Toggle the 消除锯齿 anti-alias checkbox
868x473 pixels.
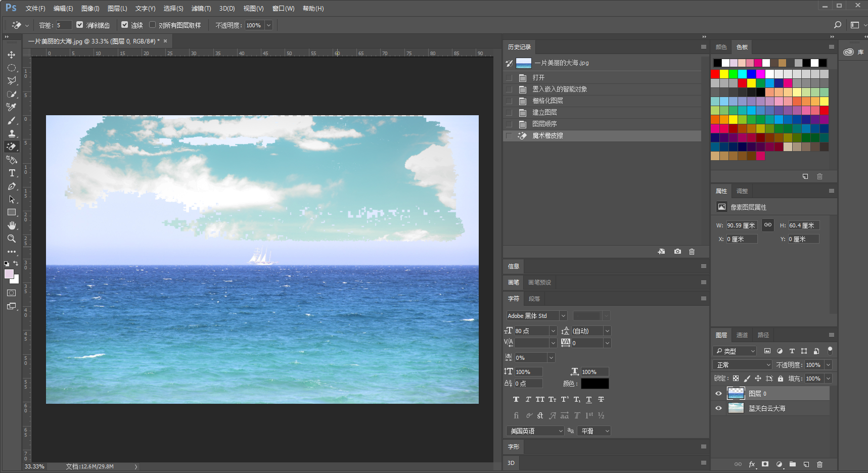(79, 25)
